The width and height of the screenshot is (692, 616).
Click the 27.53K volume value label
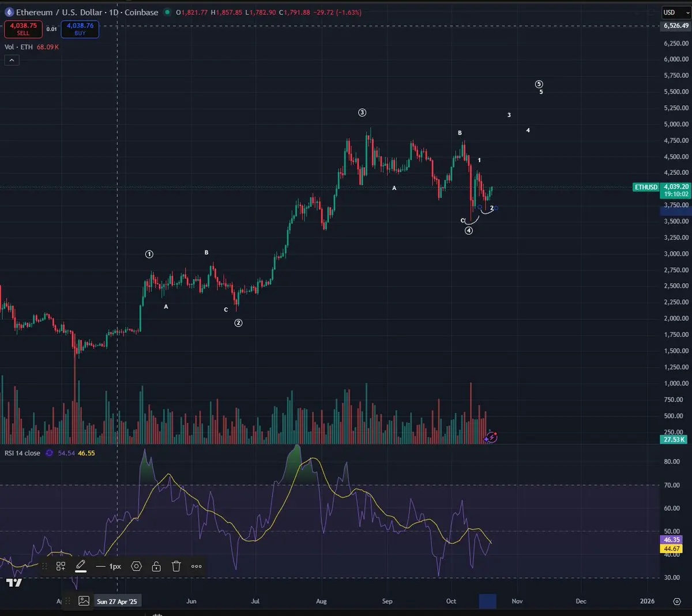[x=674, y=440]
